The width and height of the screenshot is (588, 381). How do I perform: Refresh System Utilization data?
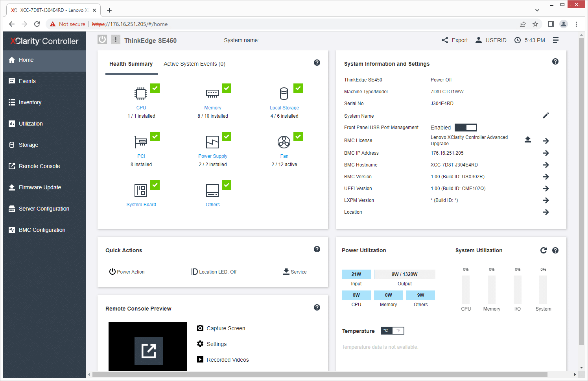[544, 250]
